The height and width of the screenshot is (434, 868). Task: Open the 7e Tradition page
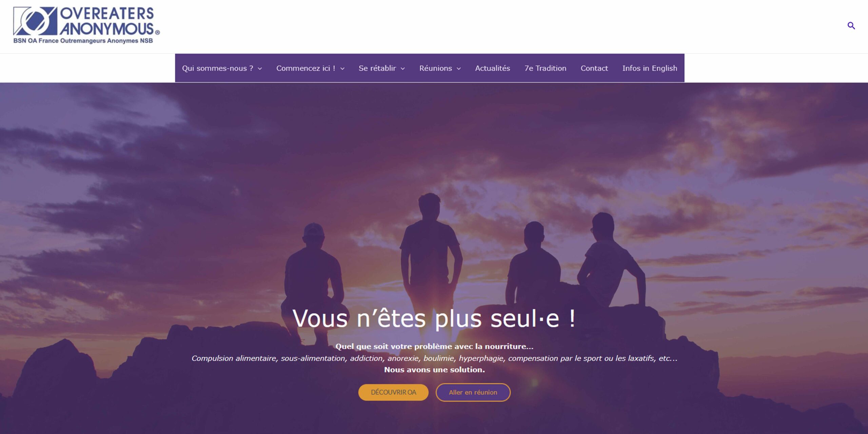545,68
